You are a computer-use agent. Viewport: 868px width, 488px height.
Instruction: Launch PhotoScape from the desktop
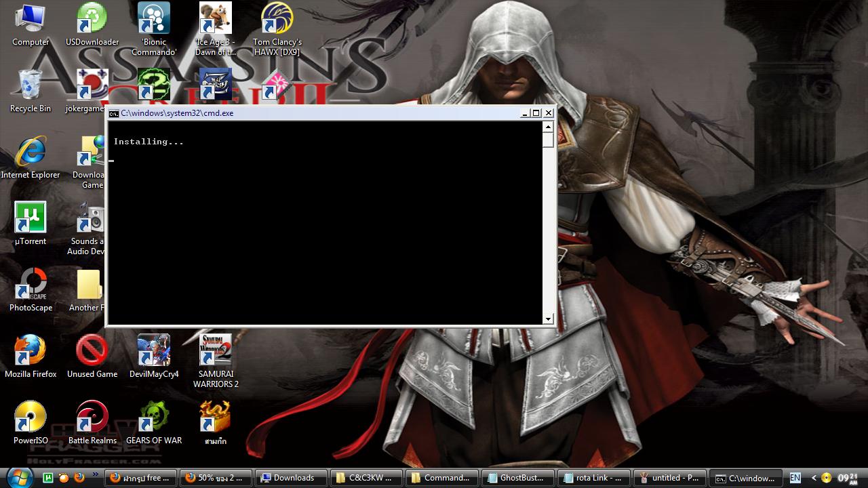click(31, 291)
